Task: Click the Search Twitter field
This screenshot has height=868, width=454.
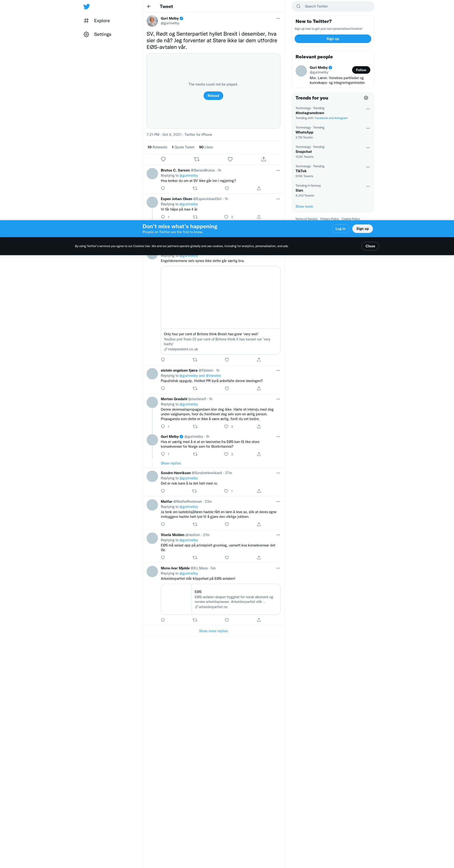Action: [x=332, y=6]
